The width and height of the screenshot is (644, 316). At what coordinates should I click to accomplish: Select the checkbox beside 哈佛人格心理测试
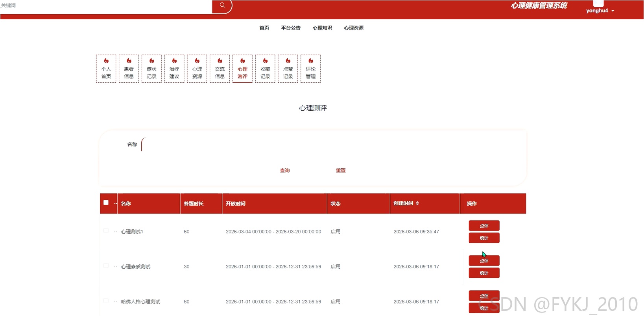106,301
